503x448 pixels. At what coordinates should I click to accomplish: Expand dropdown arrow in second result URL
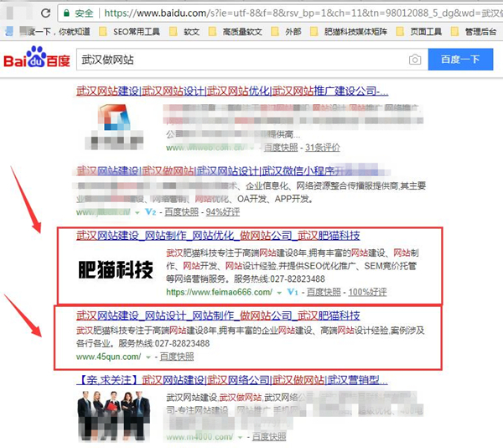[x=137, y=213]
